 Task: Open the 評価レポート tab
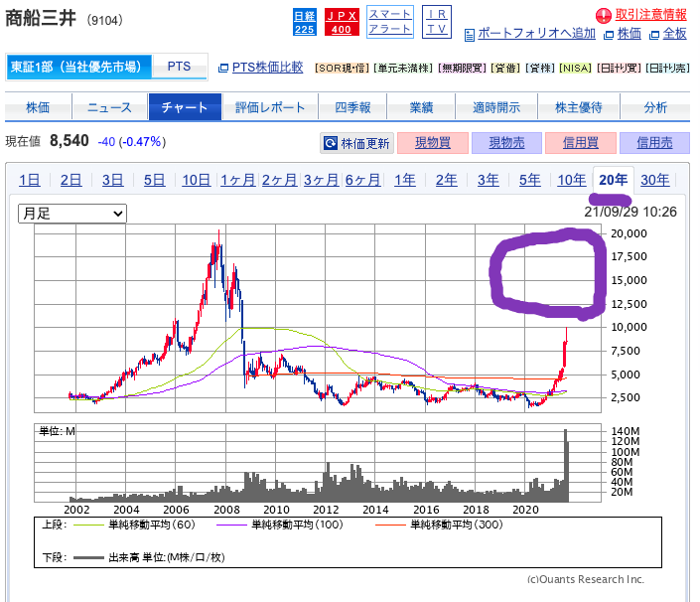point(270,107)
